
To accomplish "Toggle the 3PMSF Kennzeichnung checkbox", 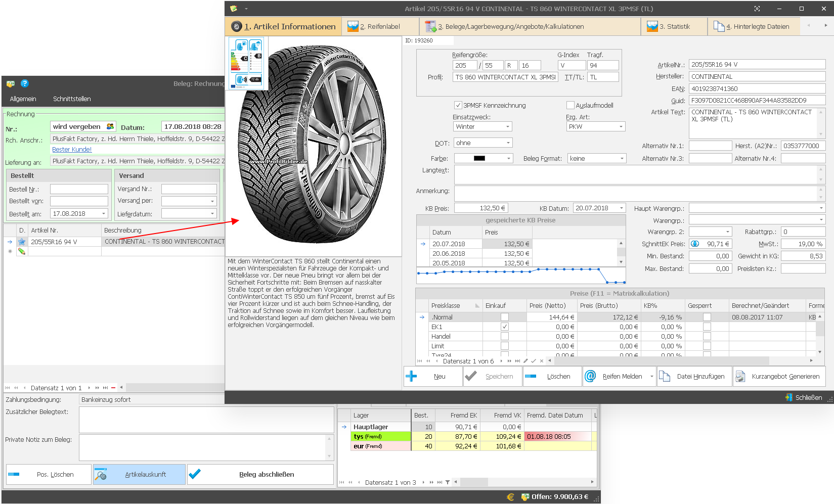I will click(458, 105).
